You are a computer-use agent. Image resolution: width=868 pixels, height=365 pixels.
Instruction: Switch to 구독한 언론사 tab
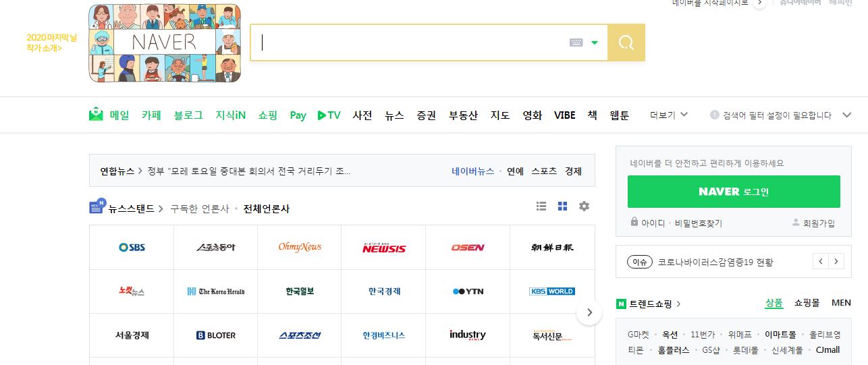[x=200, y=208]
